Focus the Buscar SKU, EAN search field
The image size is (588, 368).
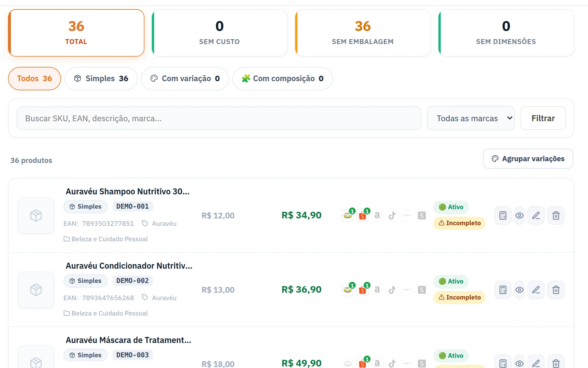[219, 118]
